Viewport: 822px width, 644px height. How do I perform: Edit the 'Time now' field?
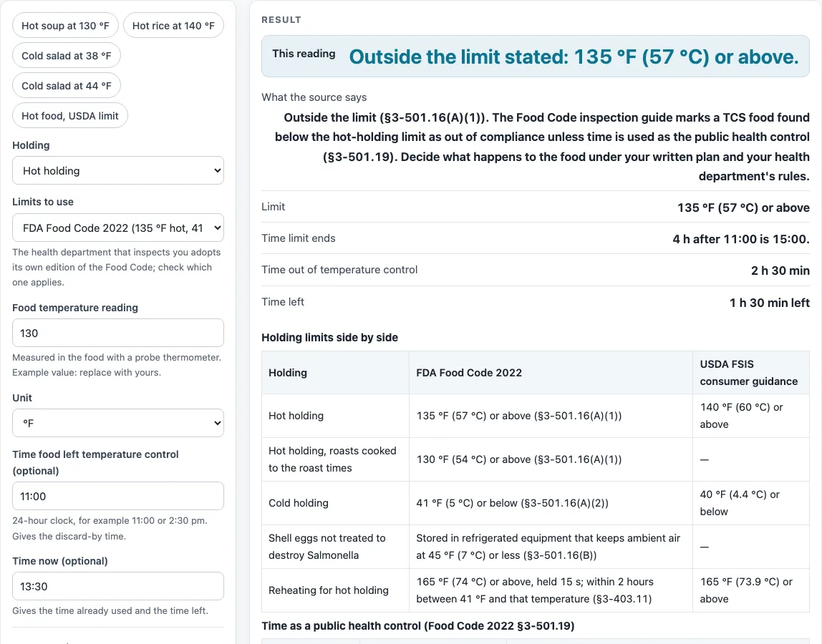(118, 586)
